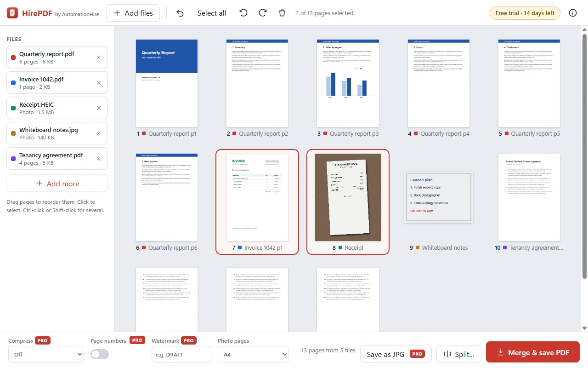Remove Receipt.HEIC from files
The width and height of the screenshot is (588, 368).
tap(99, 108)
